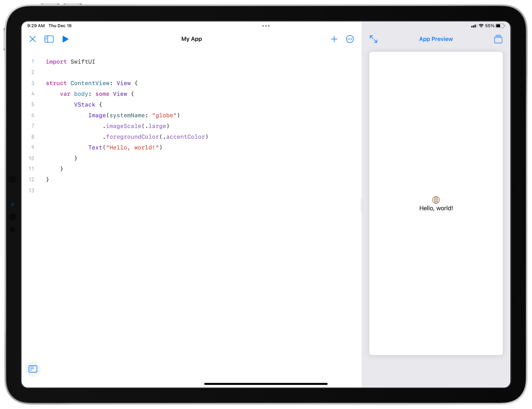532x409 pixels.
Task: Open the console panel icon
Action: [33, 369]
